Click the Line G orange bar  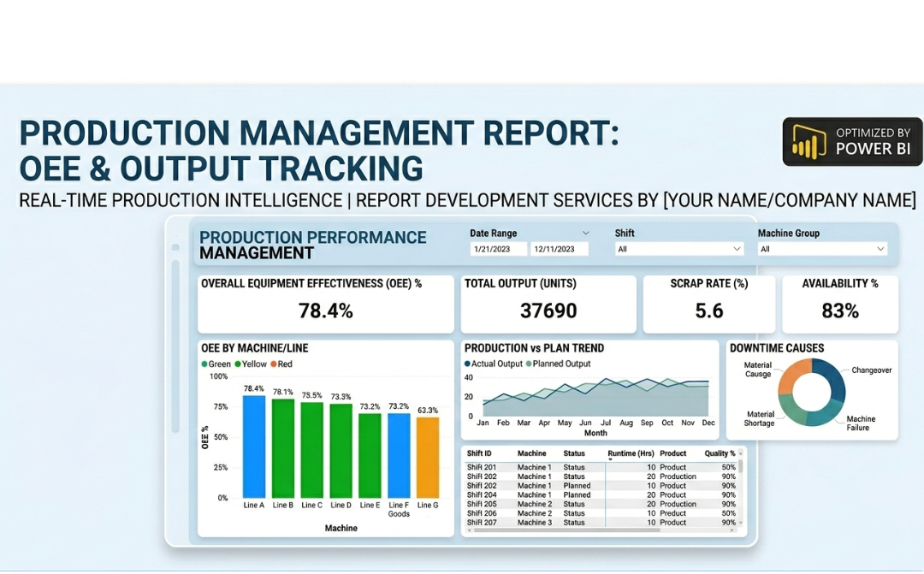pyautogui.click(x=426, y=458)
